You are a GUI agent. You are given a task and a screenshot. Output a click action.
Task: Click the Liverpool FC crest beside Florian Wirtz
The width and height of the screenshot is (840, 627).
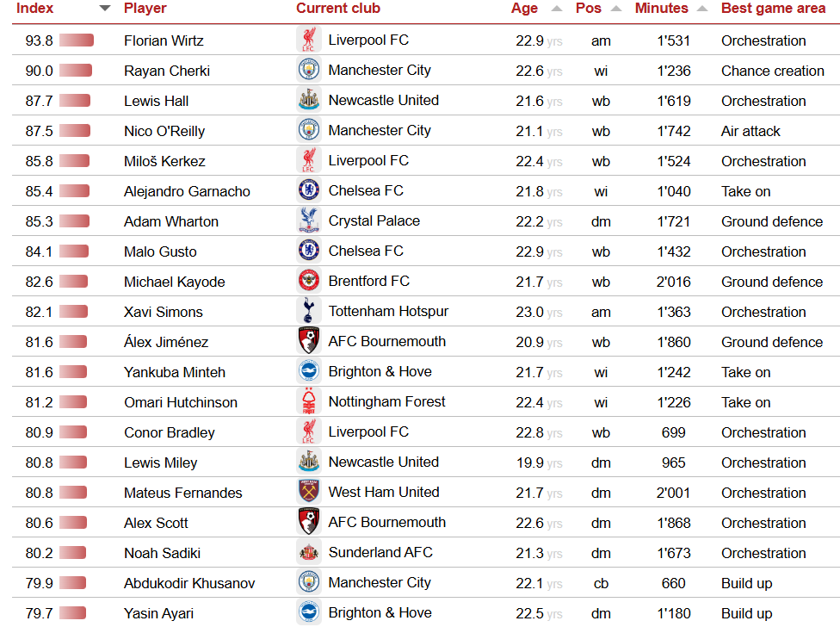click(x=309, y=40)
